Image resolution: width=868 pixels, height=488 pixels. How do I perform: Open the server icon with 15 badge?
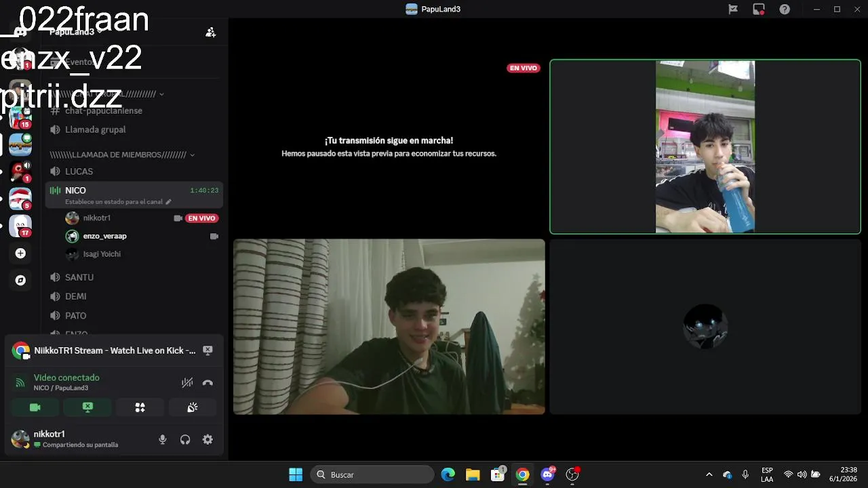(20, 117)
